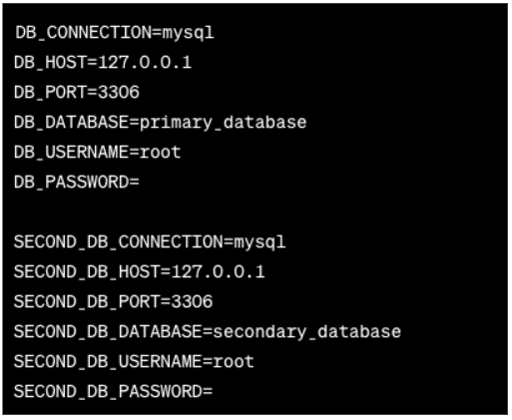Click the DB_USERNAME=root line
Screen dimensions: 512x420
click(x=97, y=153)
